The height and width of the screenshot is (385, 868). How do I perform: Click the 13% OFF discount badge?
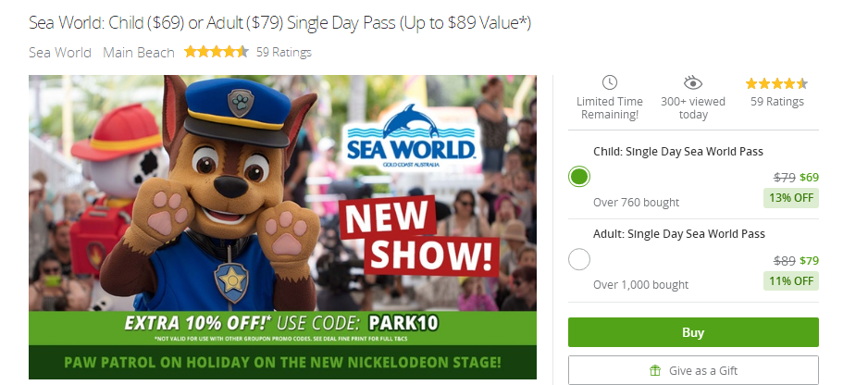[791, 198]
